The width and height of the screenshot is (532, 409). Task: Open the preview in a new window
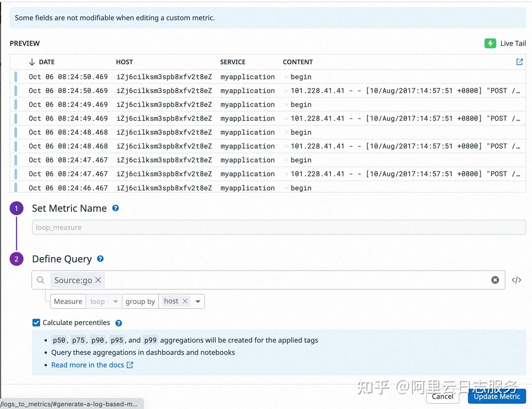[519, 62]
